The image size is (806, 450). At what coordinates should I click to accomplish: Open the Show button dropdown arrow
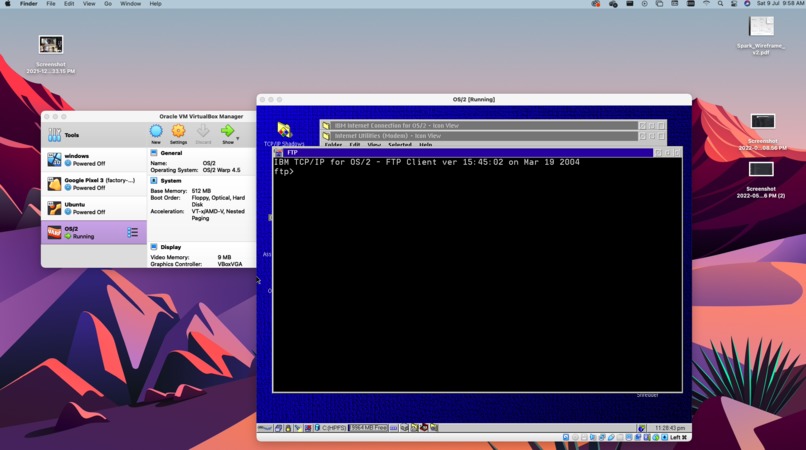(x=237, y=138)
